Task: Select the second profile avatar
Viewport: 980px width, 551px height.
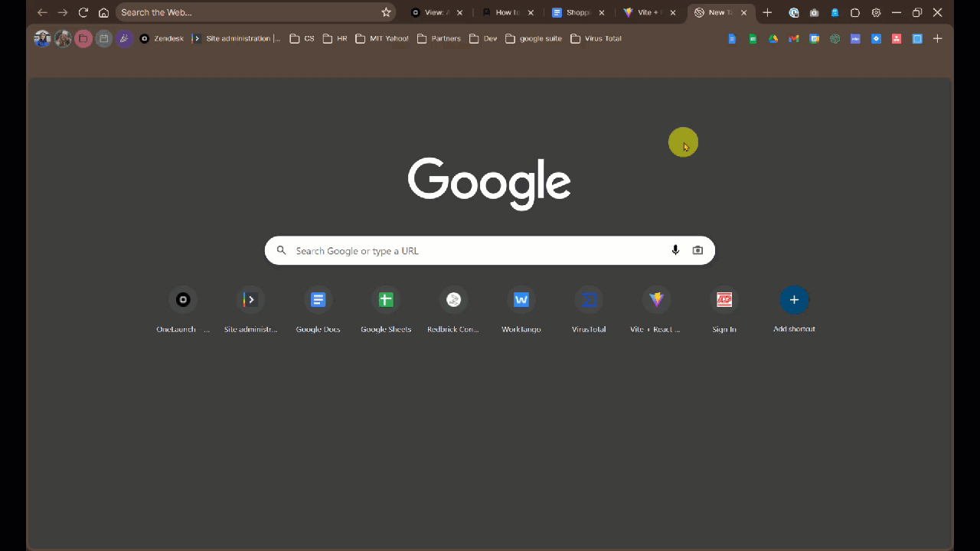Action: point(63,38)
